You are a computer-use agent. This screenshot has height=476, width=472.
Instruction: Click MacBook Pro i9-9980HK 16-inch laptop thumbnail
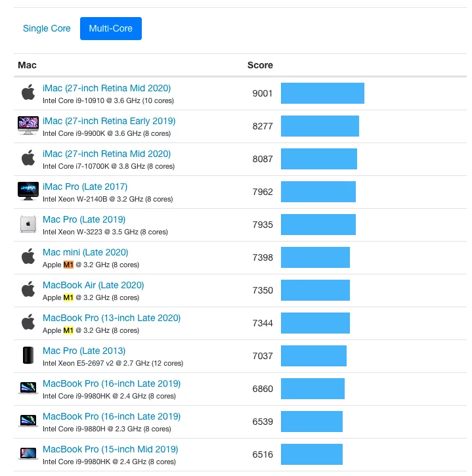(28, 387)
